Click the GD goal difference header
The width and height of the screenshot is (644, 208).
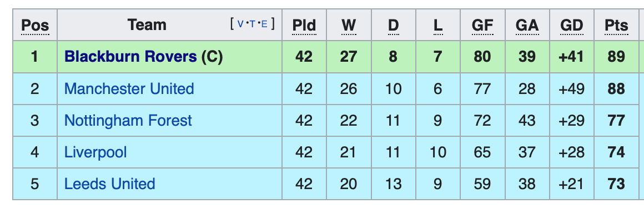(572, 26)
